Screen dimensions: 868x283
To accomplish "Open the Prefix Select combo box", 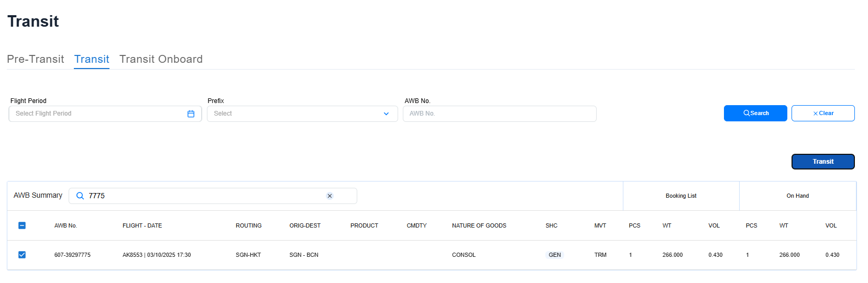I will point(296,114).
